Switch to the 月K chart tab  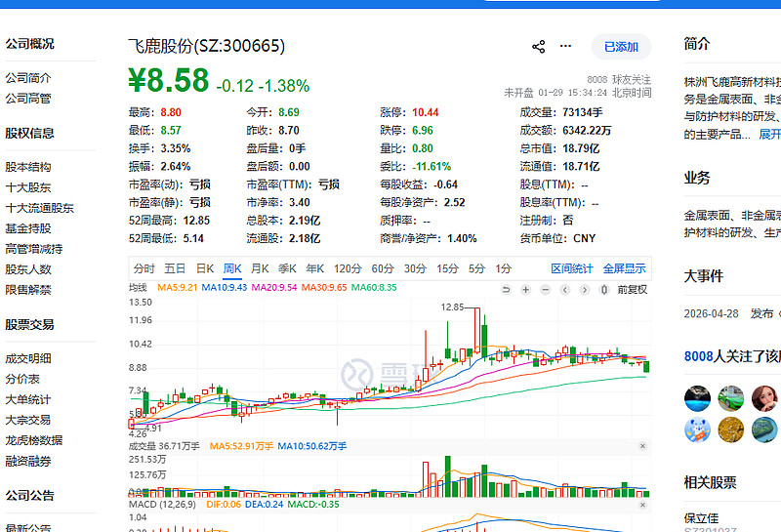tap(260, 269)
